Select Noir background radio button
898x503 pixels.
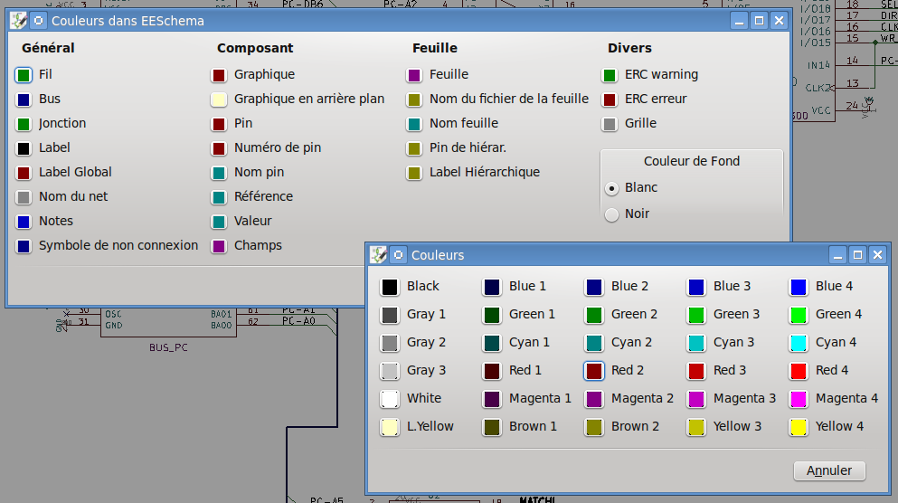pyautogui.click(x=612, y=214)
